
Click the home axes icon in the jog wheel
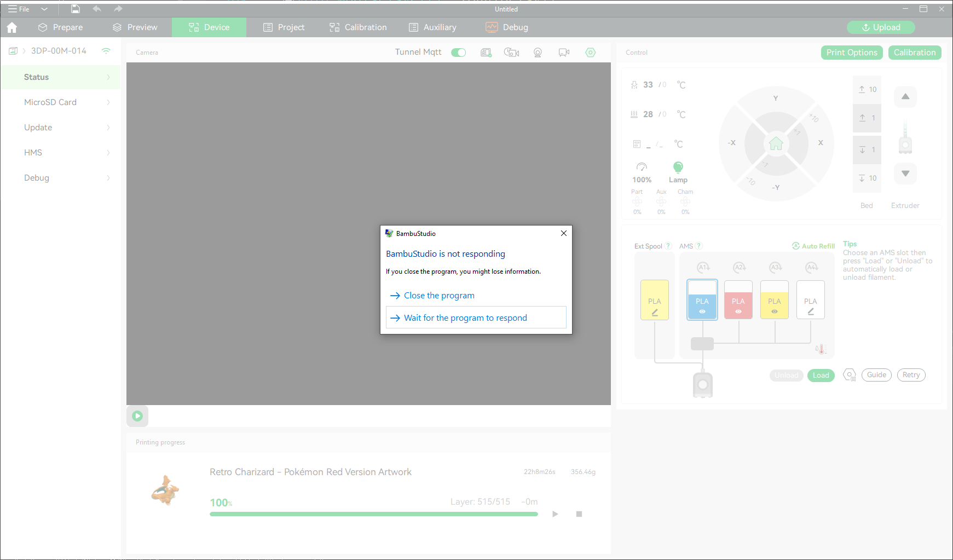click(x=776, y=143)
